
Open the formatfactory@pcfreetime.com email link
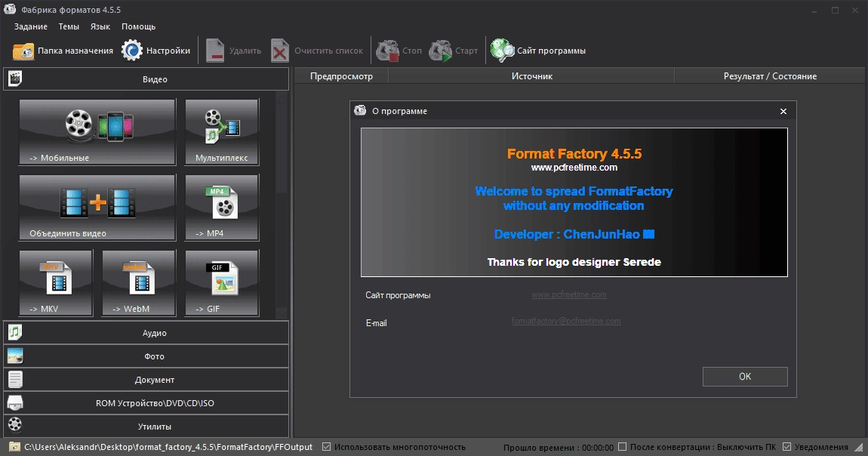[566, 321]
